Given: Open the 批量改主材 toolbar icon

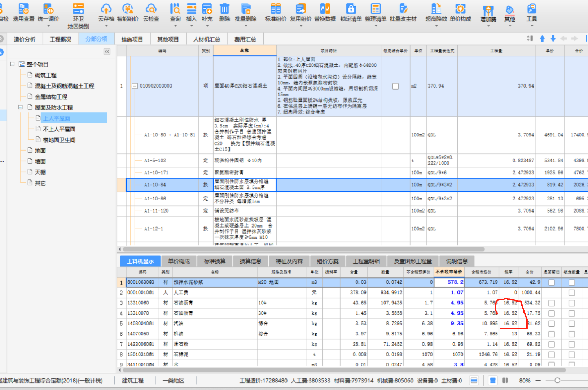Looking at the screenshot, I should tap(403, 12).
